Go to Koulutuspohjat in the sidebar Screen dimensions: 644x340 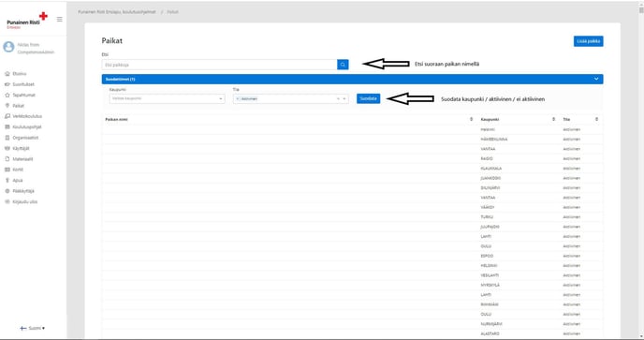coord(23,127)
